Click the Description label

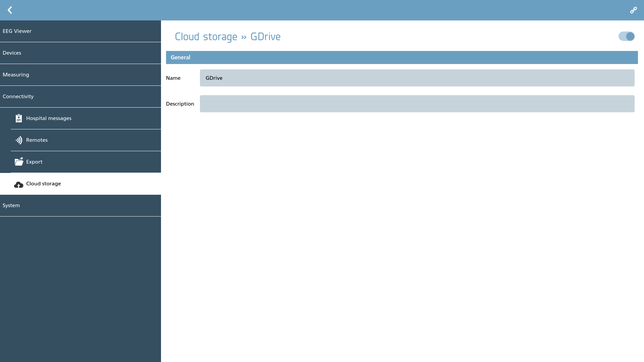[x=180, y=104]
